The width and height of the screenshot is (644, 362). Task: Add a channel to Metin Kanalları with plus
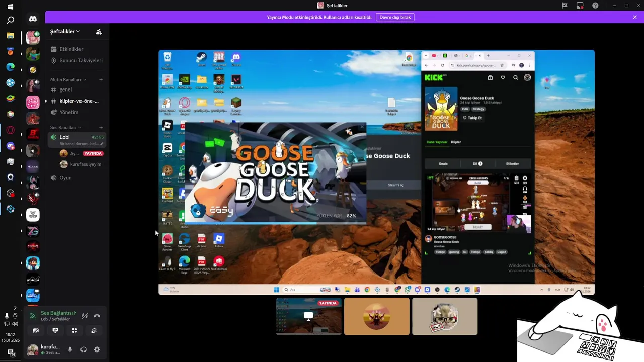(x=101, y=79)
